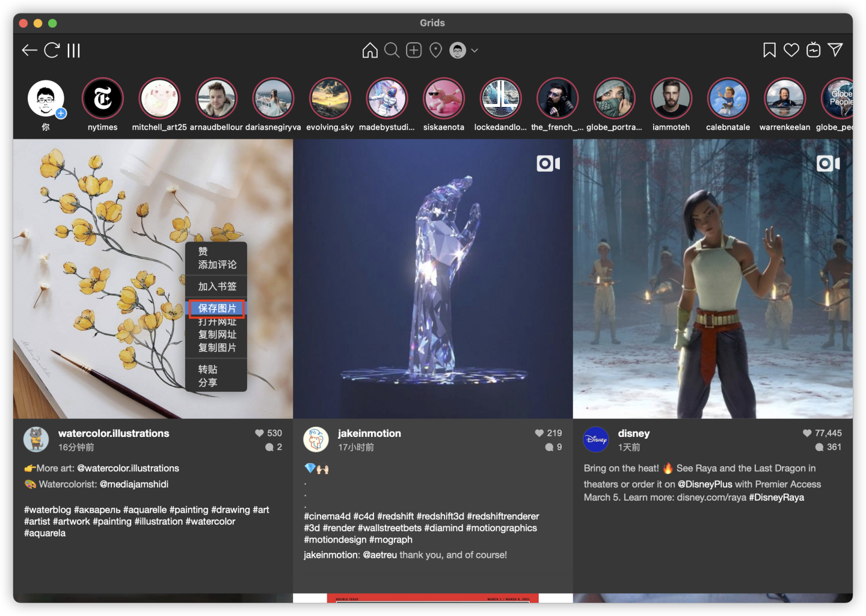Open comments on watercolor.illustrations post
866x616 pixels.
[269, 447]
